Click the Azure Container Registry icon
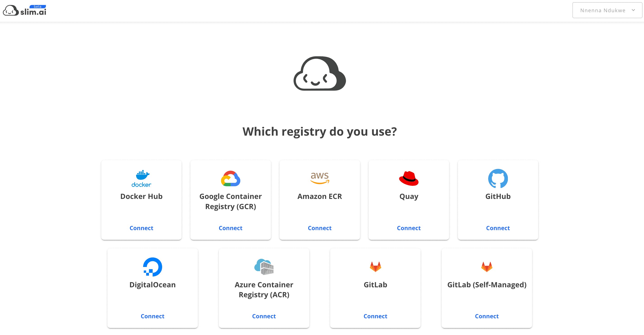Screen dimensions: 644x335 [264, 267]
